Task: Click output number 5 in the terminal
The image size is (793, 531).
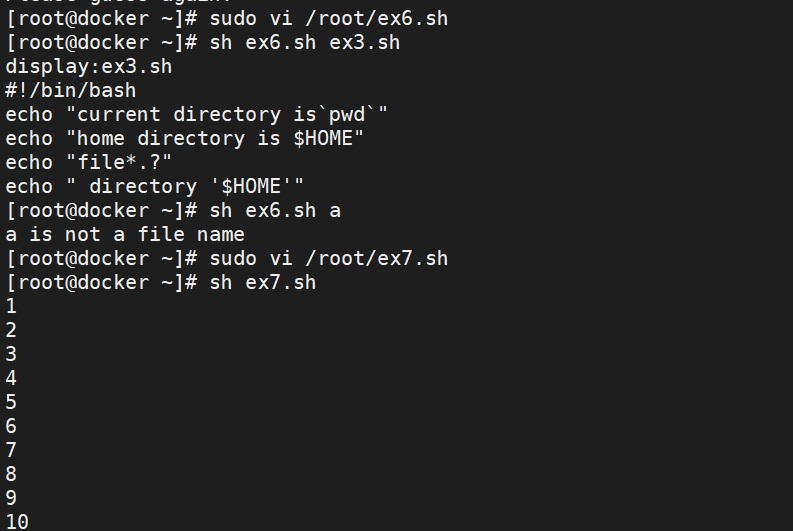Action: click(11, 402)
